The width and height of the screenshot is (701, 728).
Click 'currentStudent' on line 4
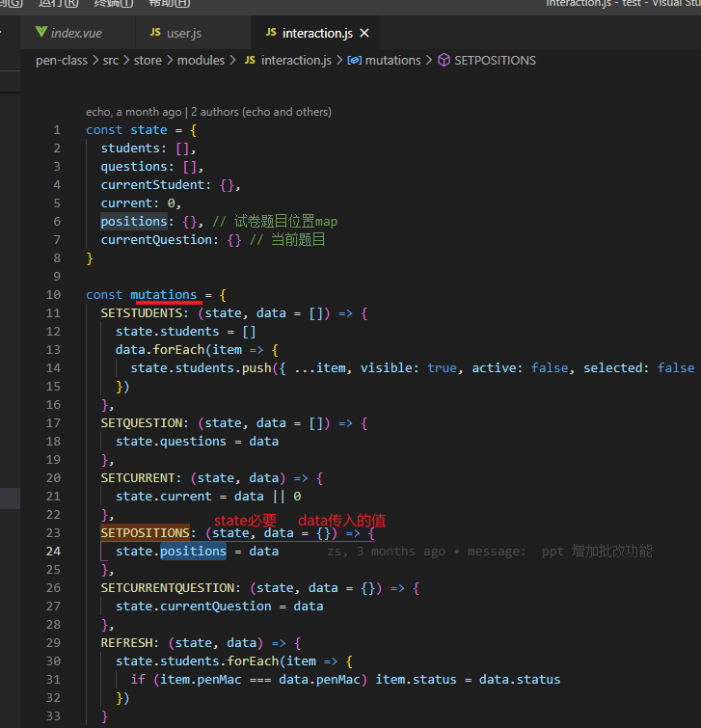(152, 185)
